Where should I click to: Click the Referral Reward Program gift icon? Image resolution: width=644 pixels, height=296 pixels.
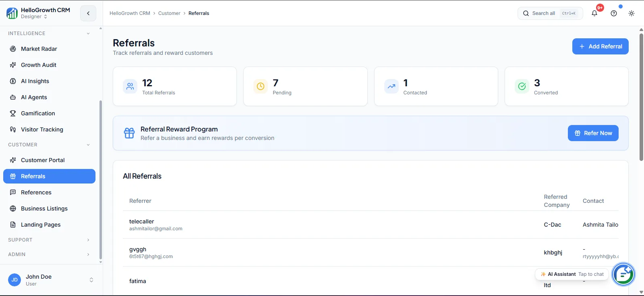129,133
